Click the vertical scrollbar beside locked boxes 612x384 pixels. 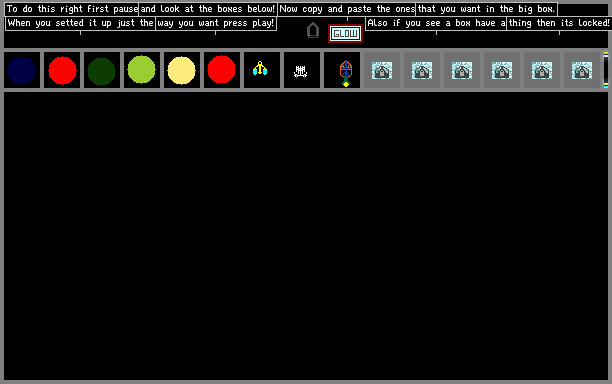[x=606, y=70]
